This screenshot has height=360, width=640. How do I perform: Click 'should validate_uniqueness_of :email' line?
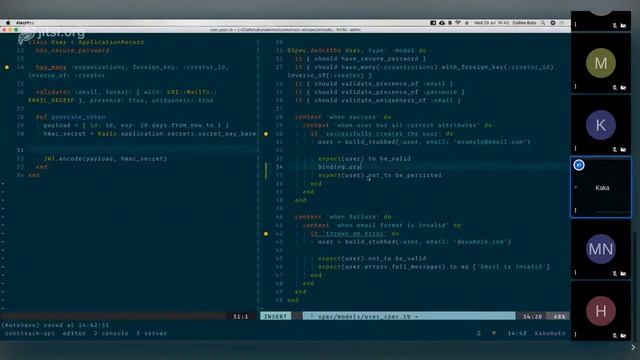378,100
